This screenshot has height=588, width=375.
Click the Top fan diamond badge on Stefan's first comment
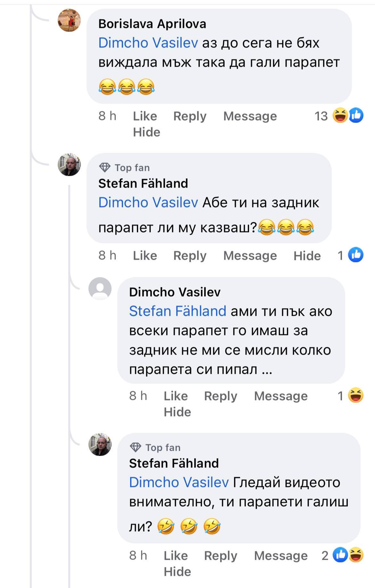pos(105,167)
